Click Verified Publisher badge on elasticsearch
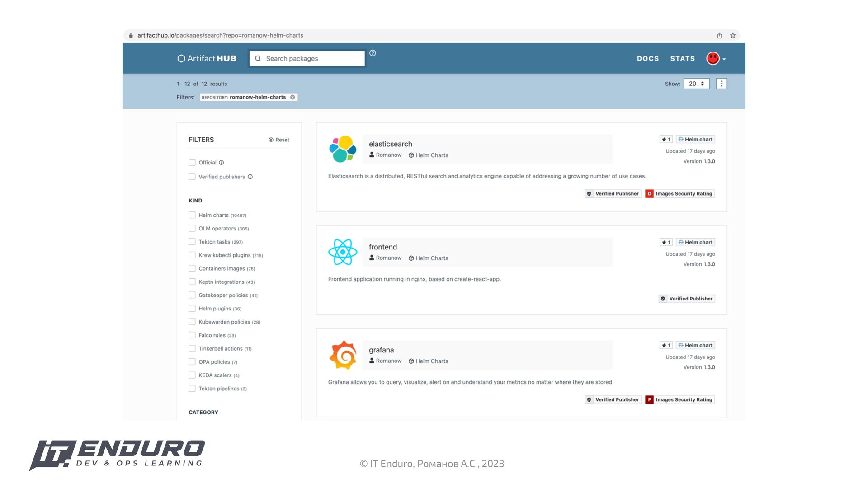Screen dimensions: 868x488 point(613,193)
